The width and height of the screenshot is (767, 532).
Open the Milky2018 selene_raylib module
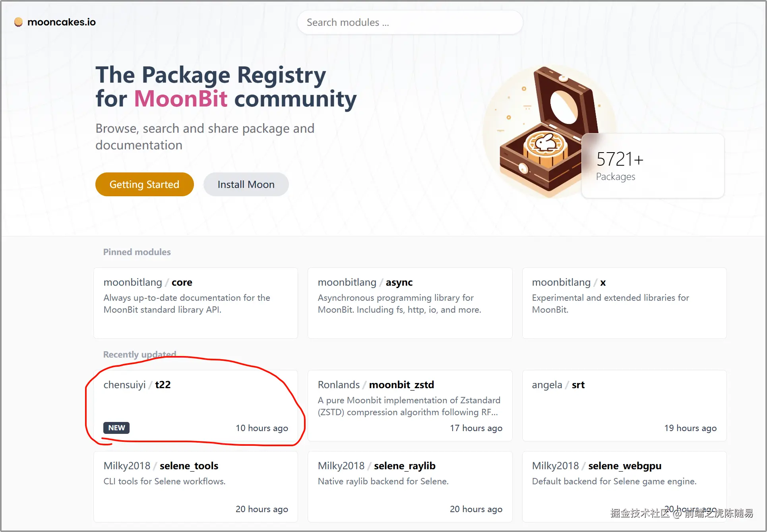coord(410,486)
